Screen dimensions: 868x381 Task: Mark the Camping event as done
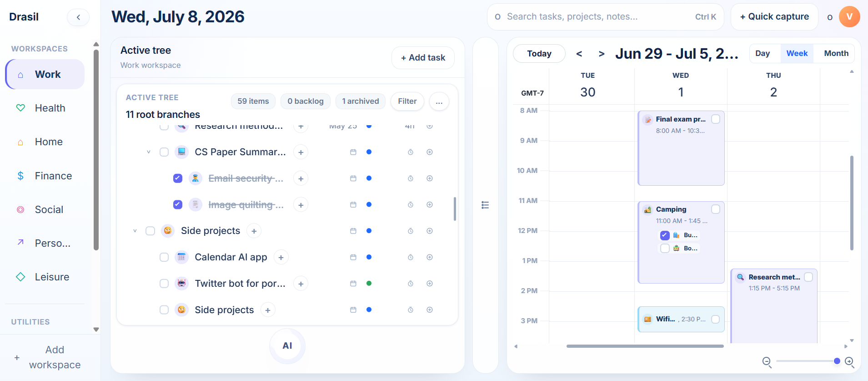pos(716,209)
